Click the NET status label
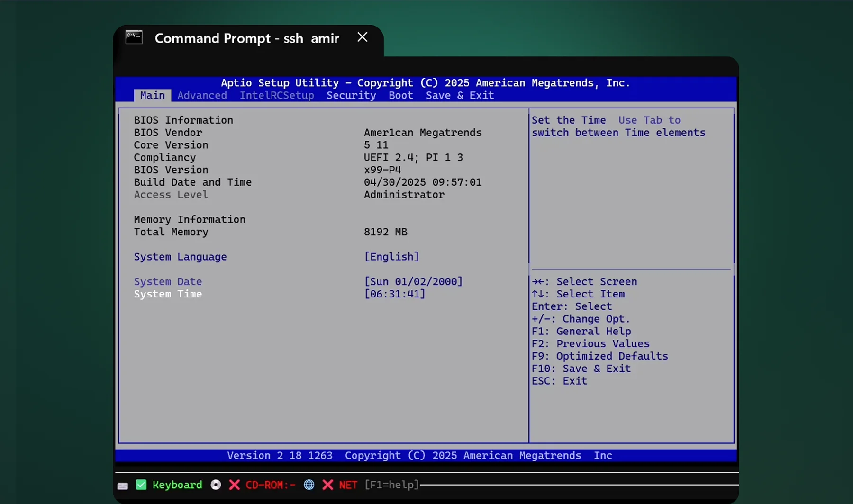The height and width of the screenshot is (504, 853). pos(348,485)
